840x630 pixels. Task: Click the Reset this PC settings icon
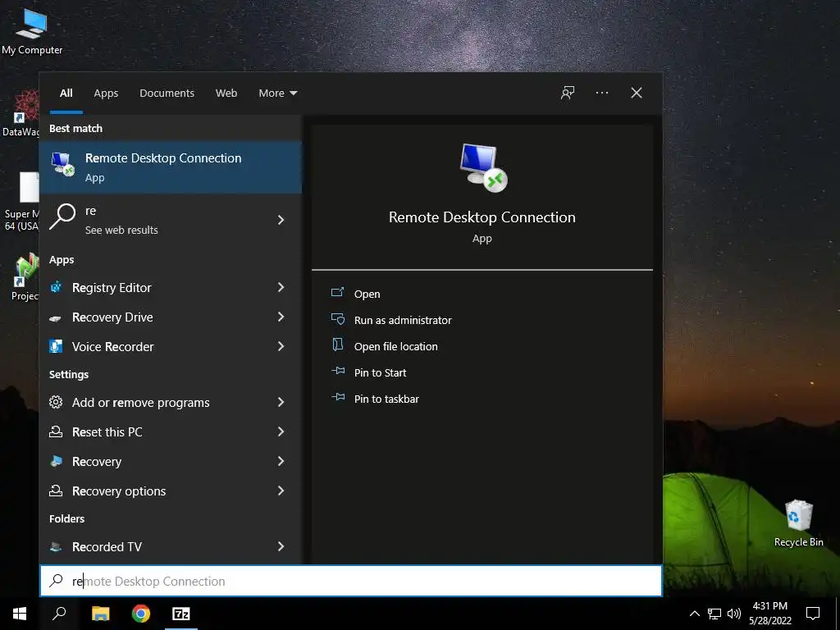click(x=56, y=431)
